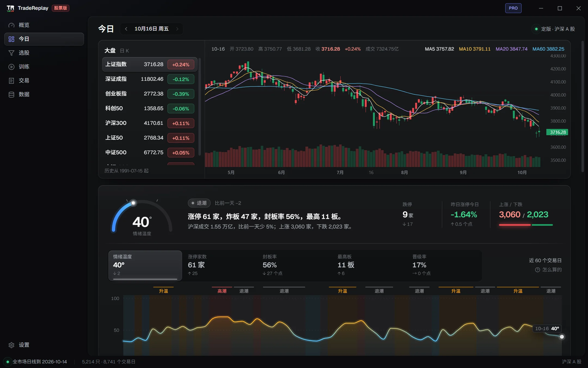Switch to 涨停家数 61 家 metric tab
588x368 pixels.
coord(220,266)
